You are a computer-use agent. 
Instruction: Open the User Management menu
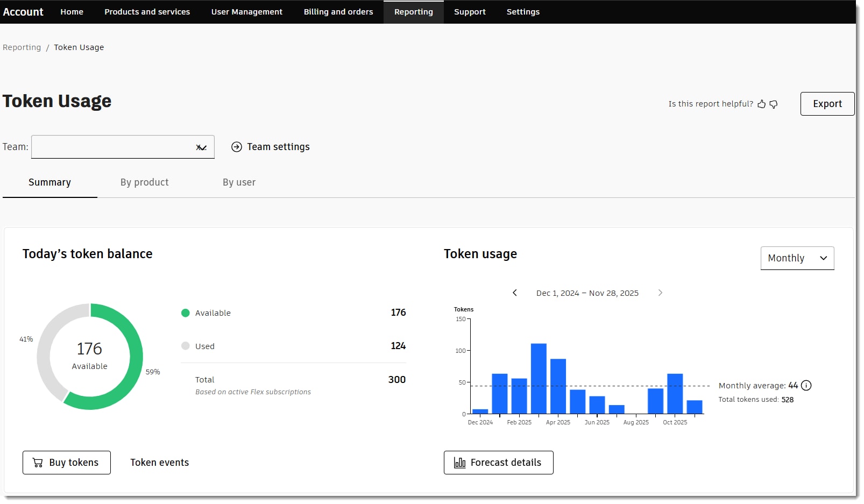tap(247, 11)
